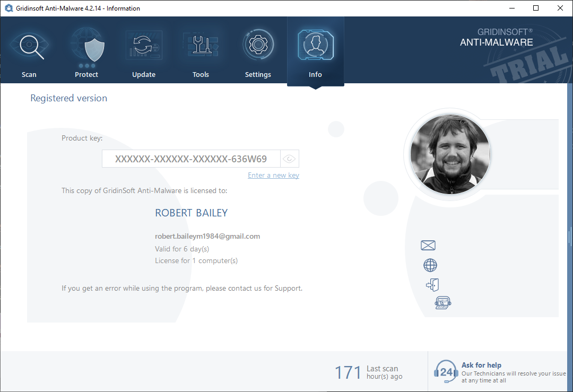The width and height of the screenshot is (573, 392).
Task: Click the envelope email icon
Action: tap(428, 245)
